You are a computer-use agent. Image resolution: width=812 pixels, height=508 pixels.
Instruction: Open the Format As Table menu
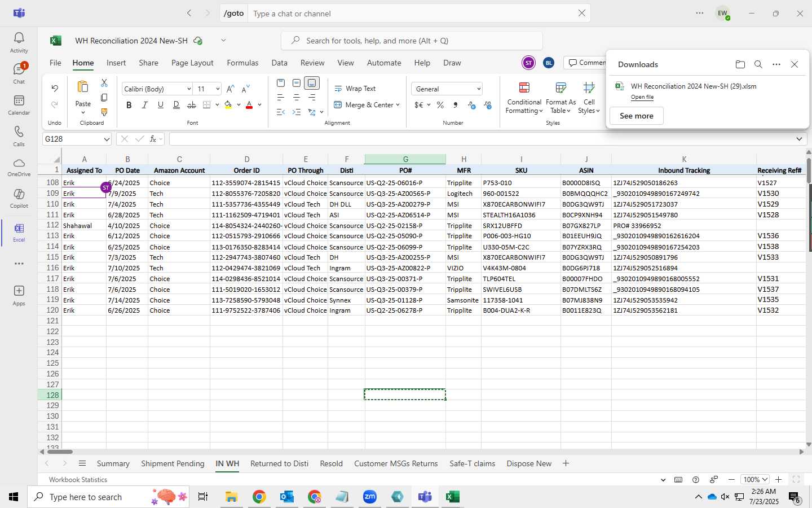[561, 98]
